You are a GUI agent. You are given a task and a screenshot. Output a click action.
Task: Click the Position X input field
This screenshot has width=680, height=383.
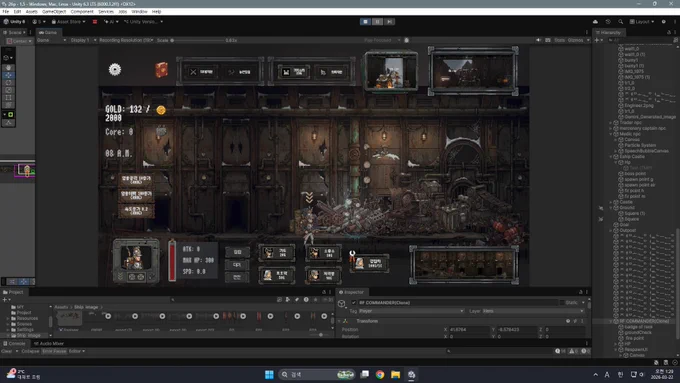(469, 330)
